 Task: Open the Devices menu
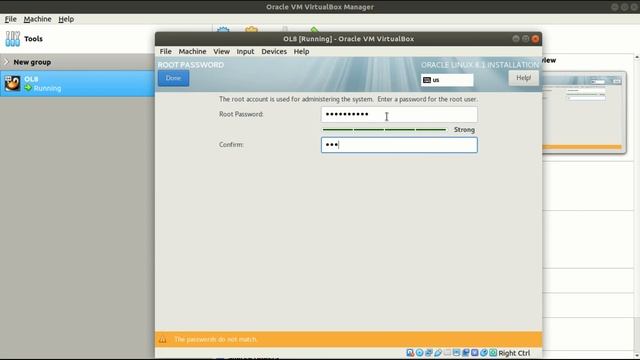pos(274,51)
